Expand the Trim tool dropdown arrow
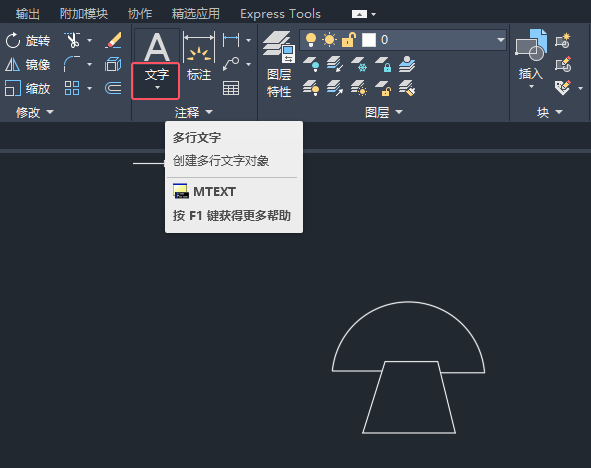 [x=89, y=40]
